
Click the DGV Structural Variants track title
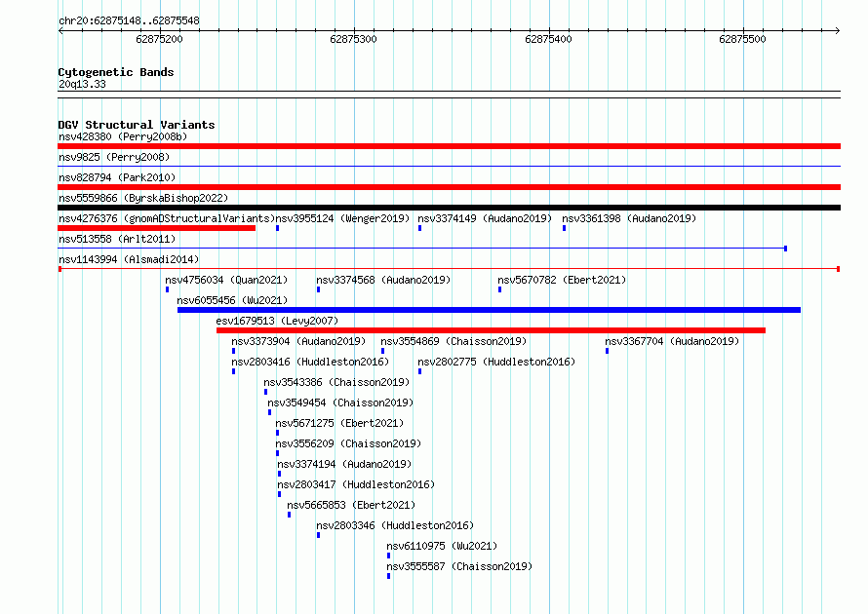[137, 125]
